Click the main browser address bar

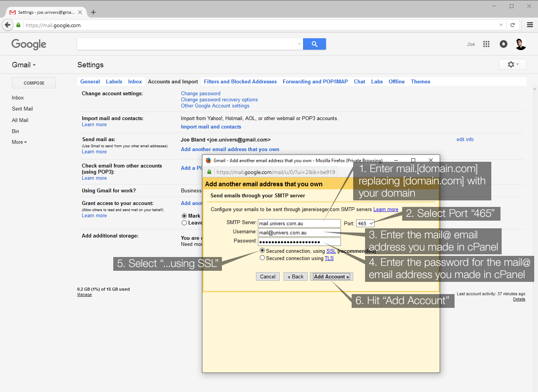[260, 25]
